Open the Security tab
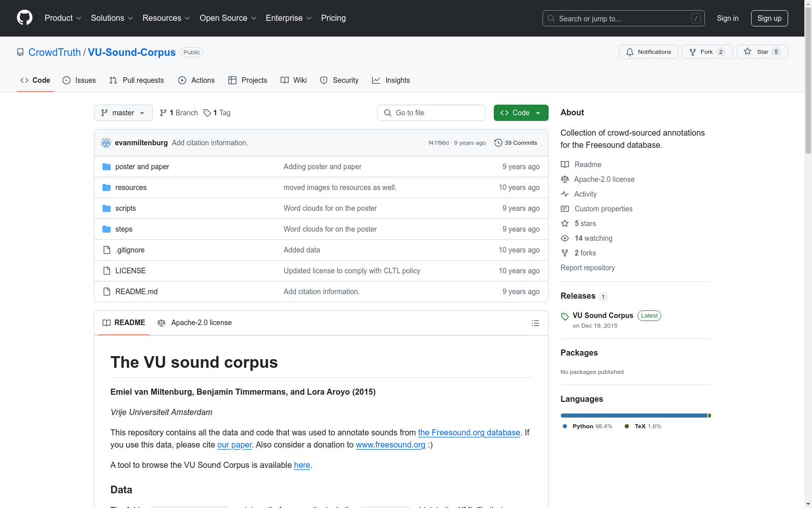The image size is (812, 508). (340, 80)
